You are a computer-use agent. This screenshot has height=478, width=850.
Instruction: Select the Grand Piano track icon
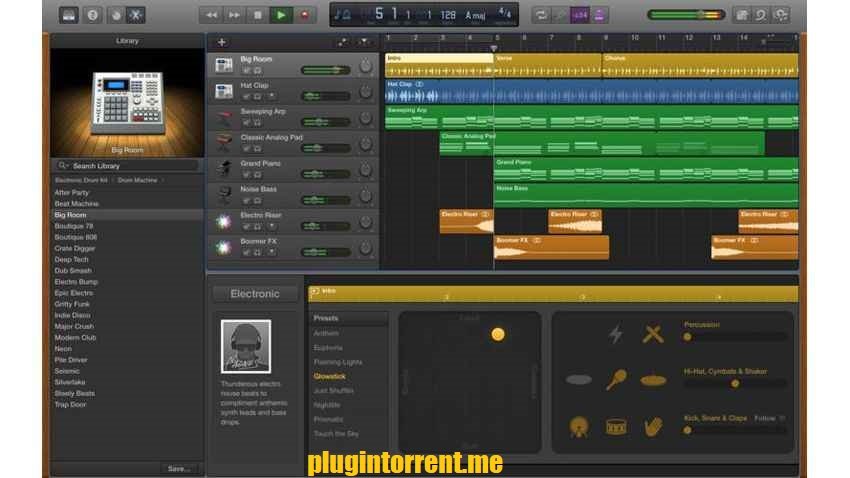[x=223, y=170]
